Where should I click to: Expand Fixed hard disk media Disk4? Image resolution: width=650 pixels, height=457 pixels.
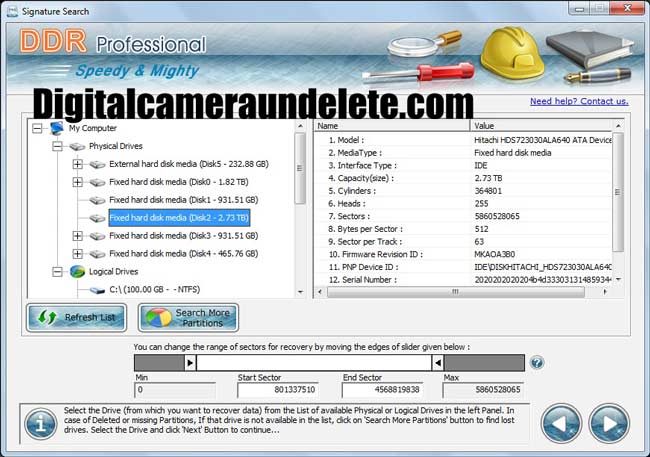(x=78, y=254)
